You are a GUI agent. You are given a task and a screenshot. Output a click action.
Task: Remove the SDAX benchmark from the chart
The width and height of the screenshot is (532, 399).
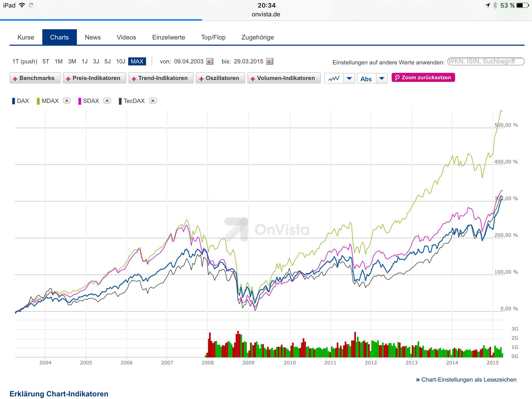107,101
